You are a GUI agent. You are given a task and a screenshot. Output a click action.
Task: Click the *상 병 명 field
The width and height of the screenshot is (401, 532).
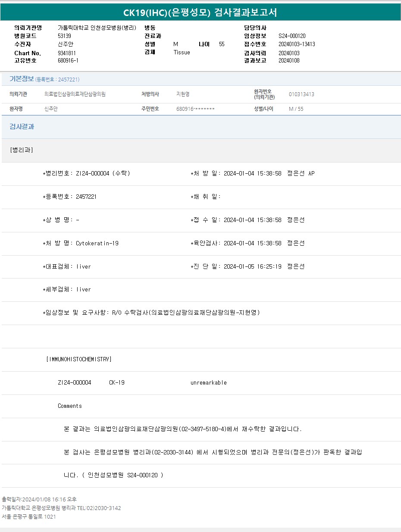pos(61,220)
